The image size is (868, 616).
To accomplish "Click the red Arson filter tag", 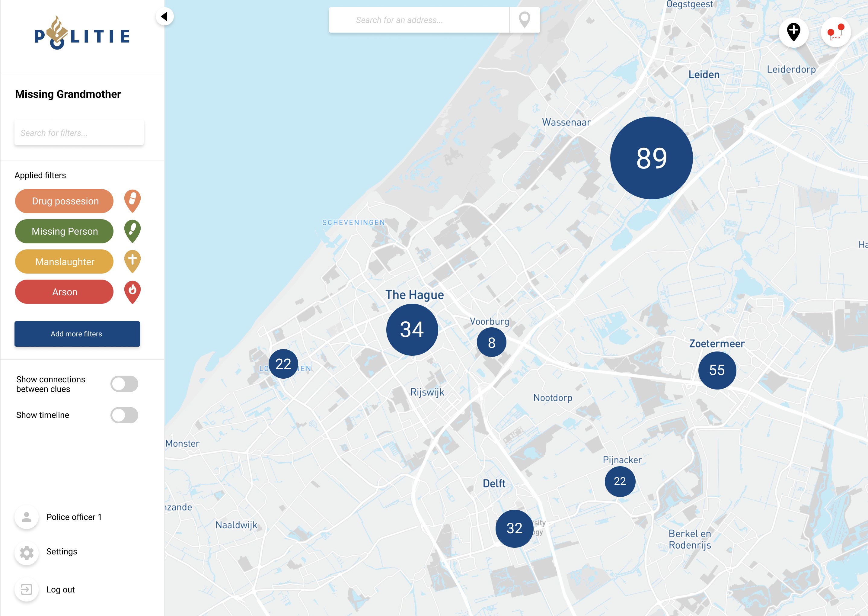I will click(65, 292).
